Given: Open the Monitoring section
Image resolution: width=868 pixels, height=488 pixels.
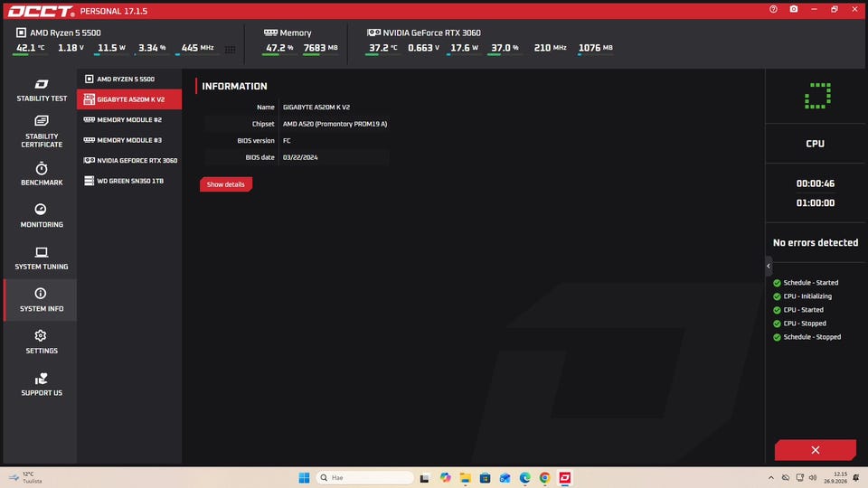Looking at the screenshot, I should 41,216.
